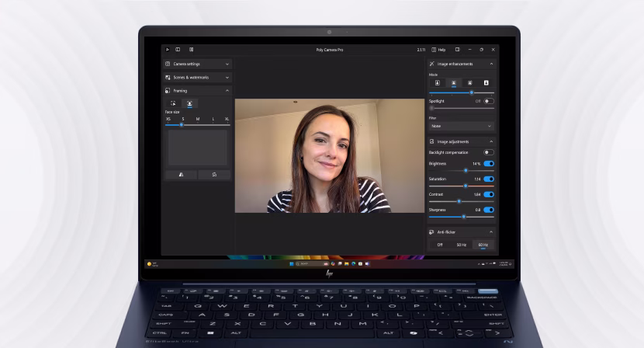Image resolution: width=644 pixels, height=348 pixels.
Task: Click the Face size slider handle
Action: (x=182, y=124)
